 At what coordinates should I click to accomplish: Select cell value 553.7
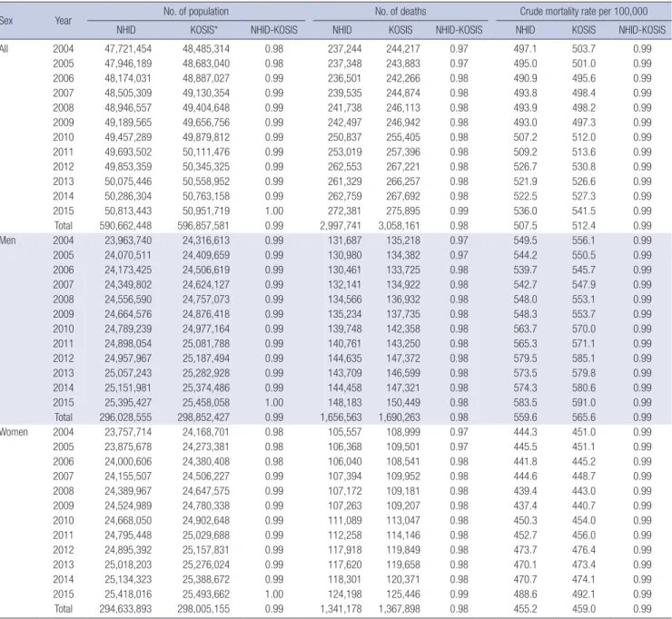584,314
